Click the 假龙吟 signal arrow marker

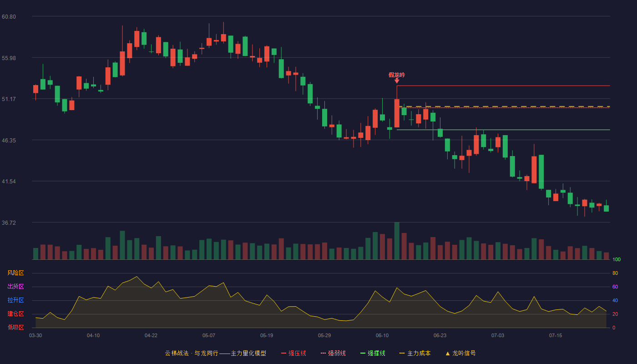click(x=397, y=81)
